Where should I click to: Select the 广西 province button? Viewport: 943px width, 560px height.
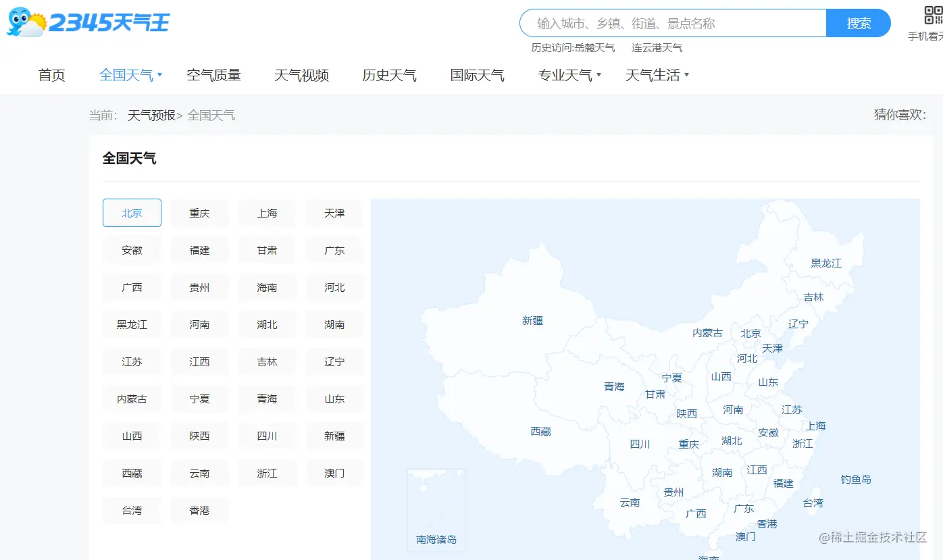[132, 287]
